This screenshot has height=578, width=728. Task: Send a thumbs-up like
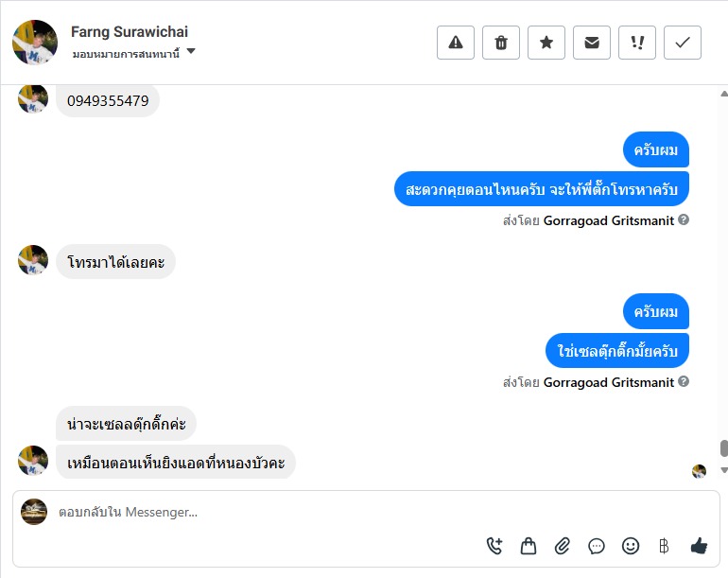point(699,545)
